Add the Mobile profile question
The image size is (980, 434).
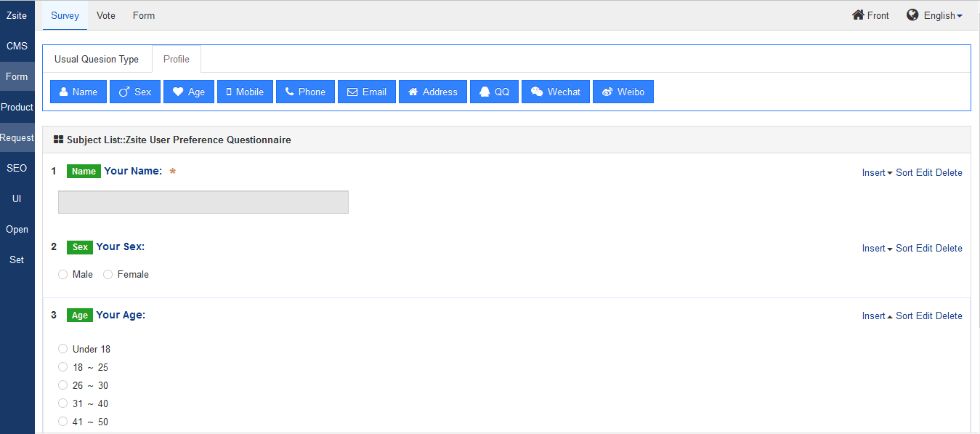click(x=245, y=92)
